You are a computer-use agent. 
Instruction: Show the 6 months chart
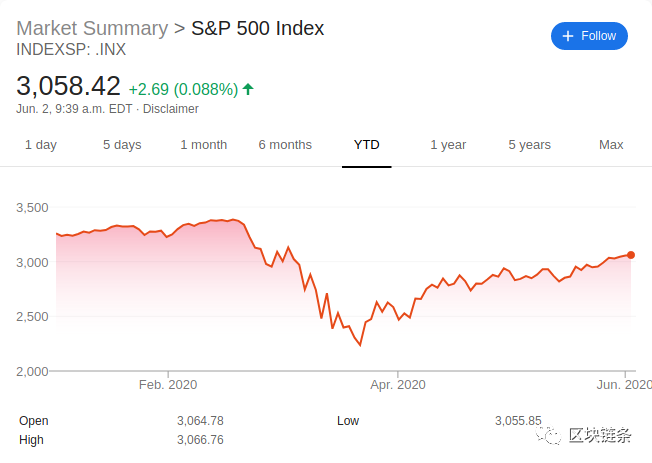point(285,145)
